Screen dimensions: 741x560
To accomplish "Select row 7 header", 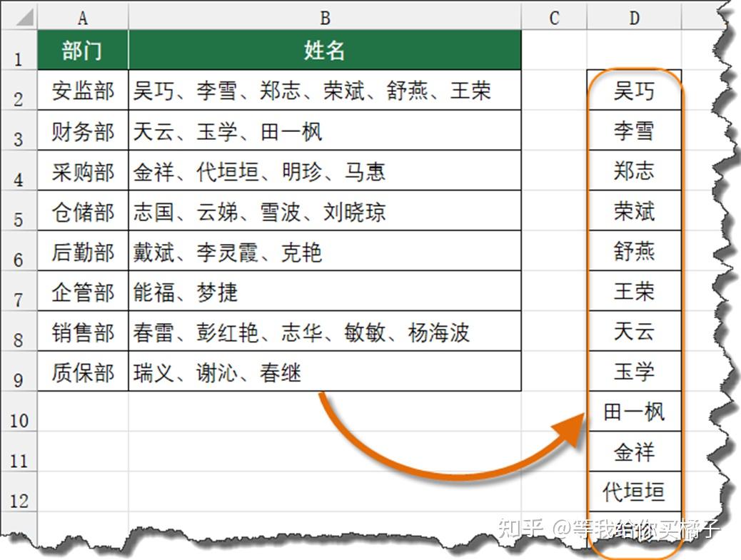I will tap(19, 291).
